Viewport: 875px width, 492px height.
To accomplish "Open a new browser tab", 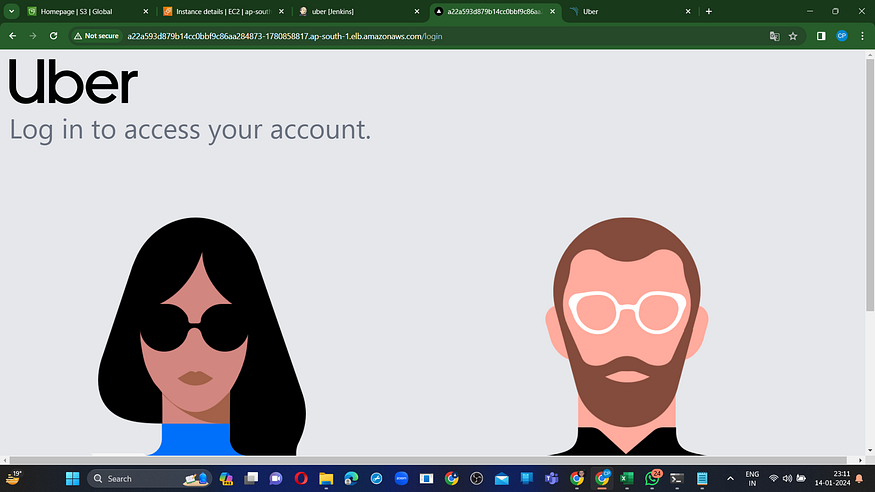I will (709, 11).
